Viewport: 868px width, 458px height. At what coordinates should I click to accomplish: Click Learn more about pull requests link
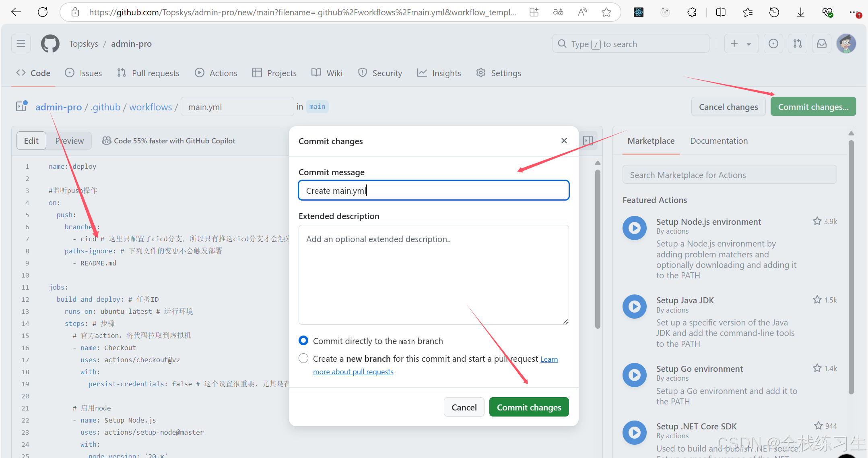[x=353, y=371]
